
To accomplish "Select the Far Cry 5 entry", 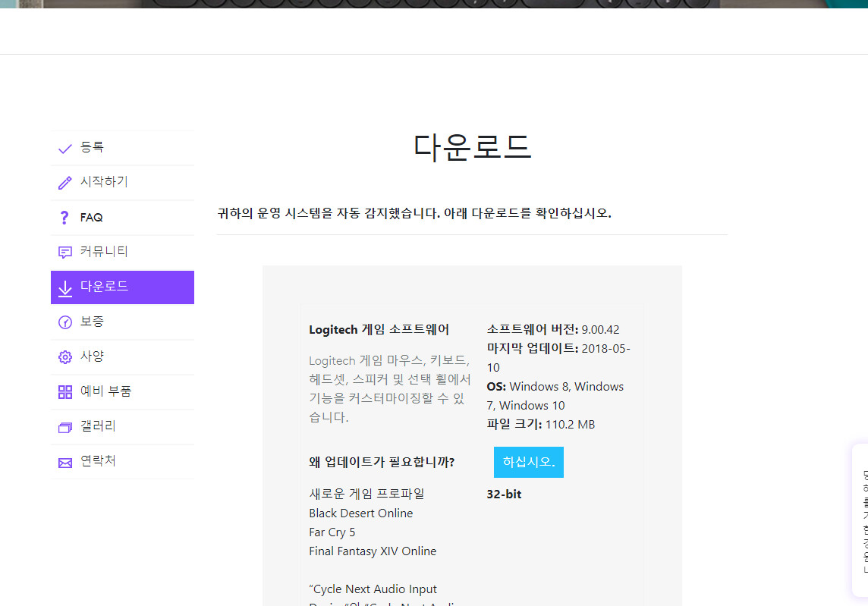I will (332, 532).
